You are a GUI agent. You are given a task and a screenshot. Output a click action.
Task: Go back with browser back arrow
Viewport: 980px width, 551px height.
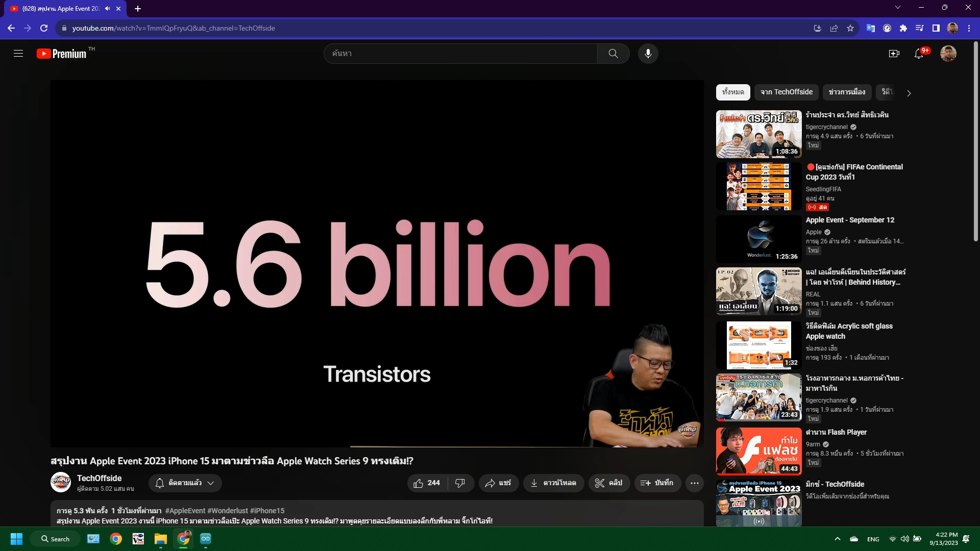pyautogui.click(x=11, y=28)
